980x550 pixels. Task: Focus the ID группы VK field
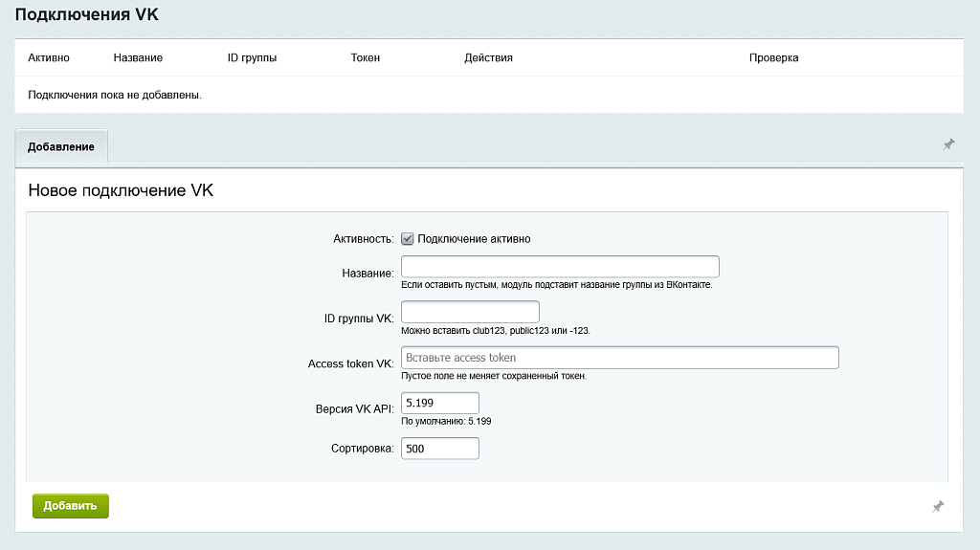tap(470, 312)
